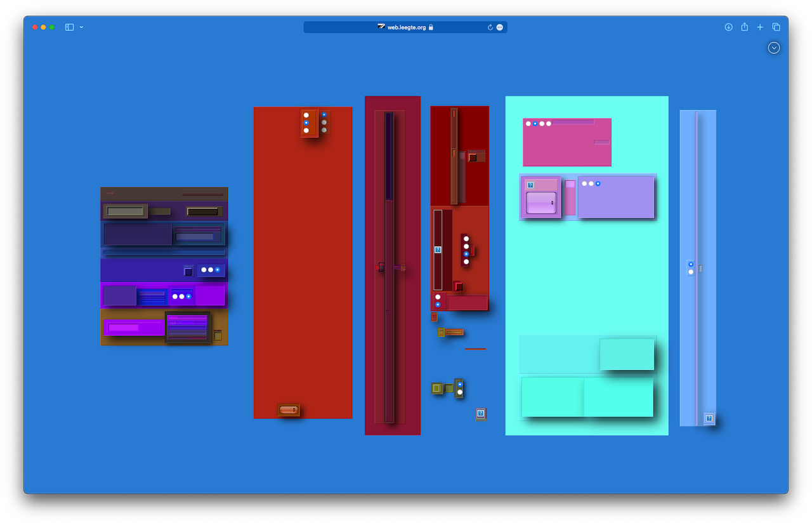Select the bottom radio in the orange box

pos(306,130)
